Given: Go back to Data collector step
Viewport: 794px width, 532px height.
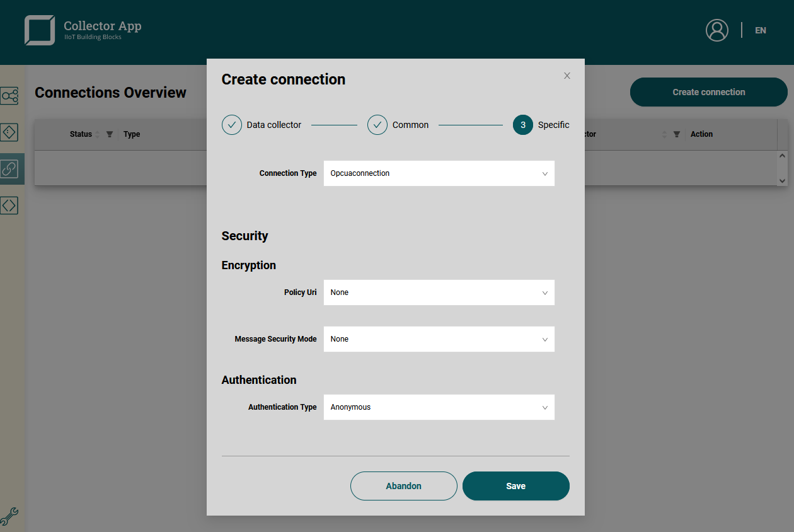Looking at the screenshot, I should 232,125.
